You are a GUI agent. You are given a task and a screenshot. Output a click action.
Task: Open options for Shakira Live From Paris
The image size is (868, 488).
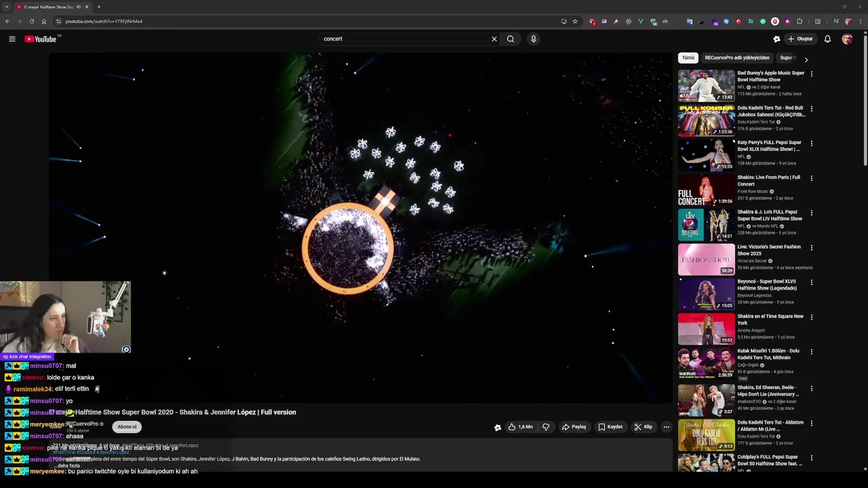(812, 178)
